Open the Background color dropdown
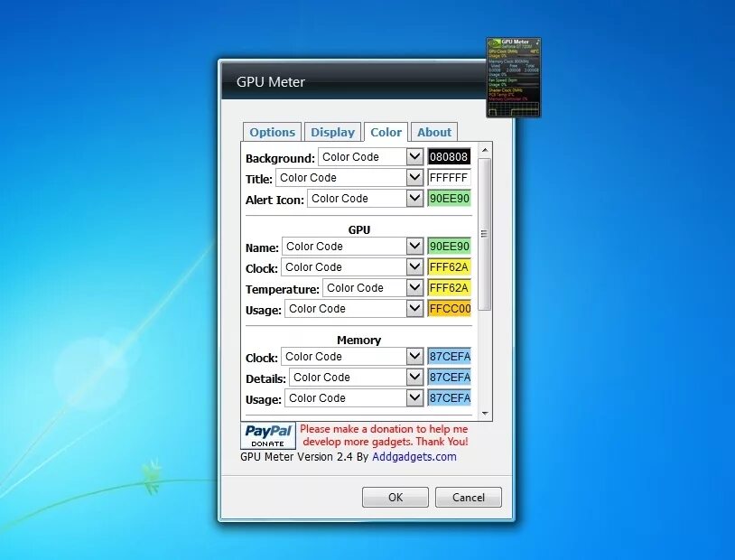Image resolution: width=735 pixels, height=560 pixels. (x=371, y=157)
